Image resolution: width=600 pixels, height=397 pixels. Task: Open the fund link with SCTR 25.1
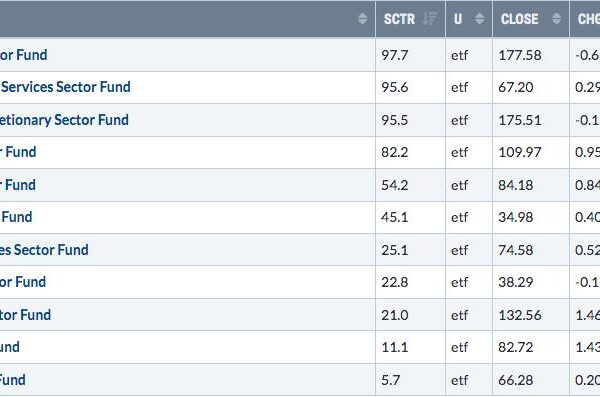click(x=44, y=250)
